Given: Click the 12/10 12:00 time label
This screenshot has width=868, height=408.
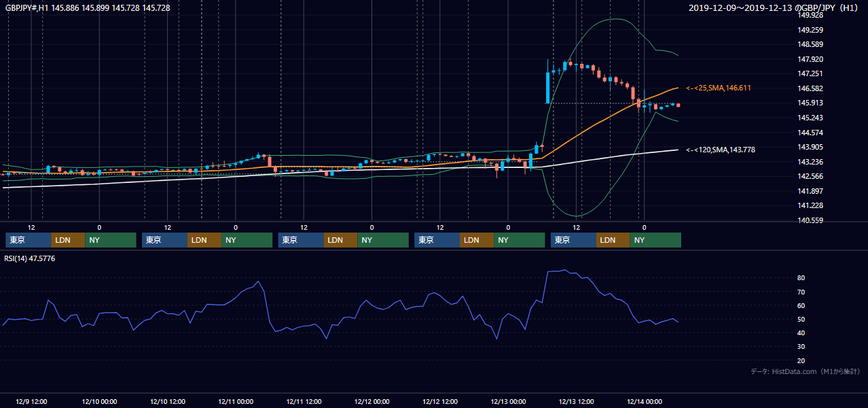Looking at the screenshot, I should [x=168, y=401].
